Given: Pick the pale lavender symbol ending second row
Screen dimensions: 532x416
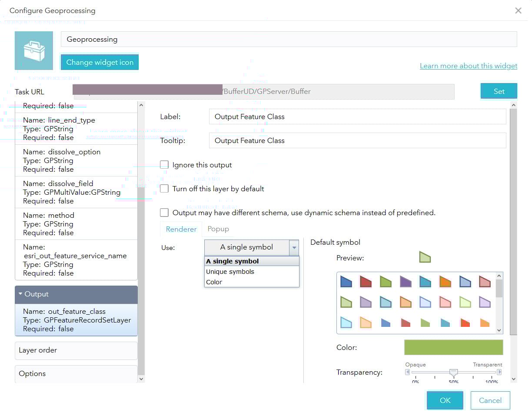Looking at the screenshot, I should click(485, 302).
